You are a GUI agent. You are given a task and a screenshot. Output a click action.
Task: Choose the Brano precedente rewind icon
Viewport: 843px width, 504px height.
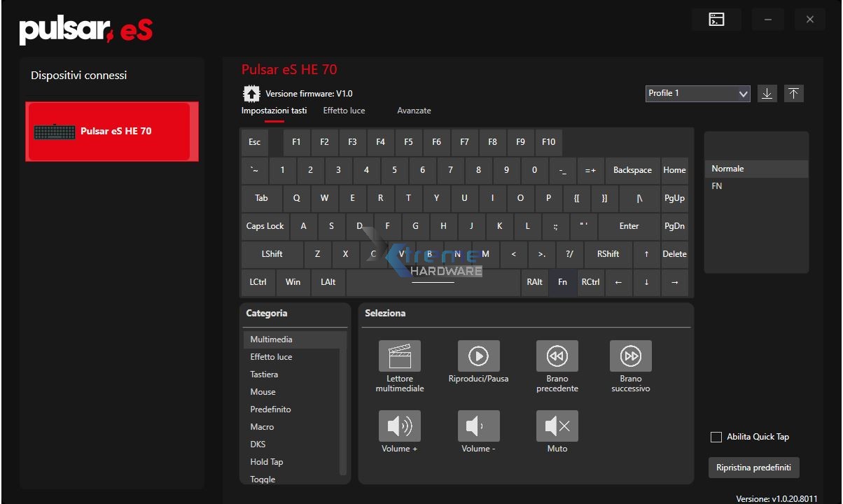click(x=557, y=356)
